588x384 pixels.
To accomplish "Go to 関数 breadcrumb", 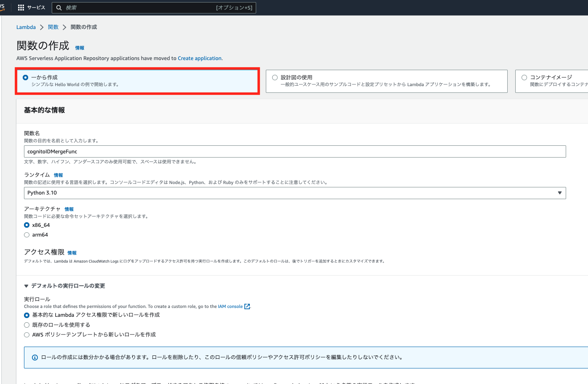I will pos(53,27).
